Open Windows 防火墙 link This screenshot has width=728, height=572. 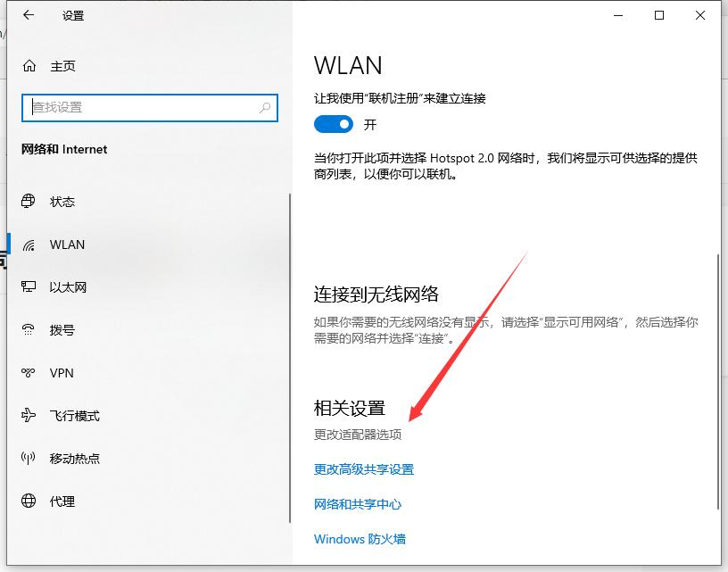click(x=360, y=539)
